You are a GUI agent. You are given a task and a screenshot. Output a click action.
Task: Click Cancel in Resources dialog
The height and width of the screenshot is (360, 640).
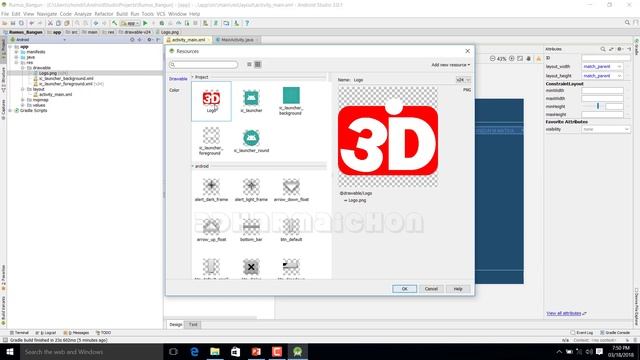click(x=431, y=289)
